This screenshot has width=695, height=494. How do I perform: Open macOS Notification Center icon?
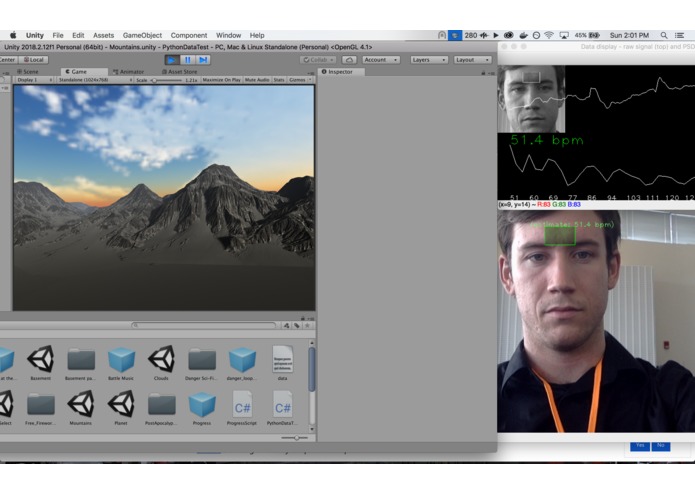pos(679,35)
